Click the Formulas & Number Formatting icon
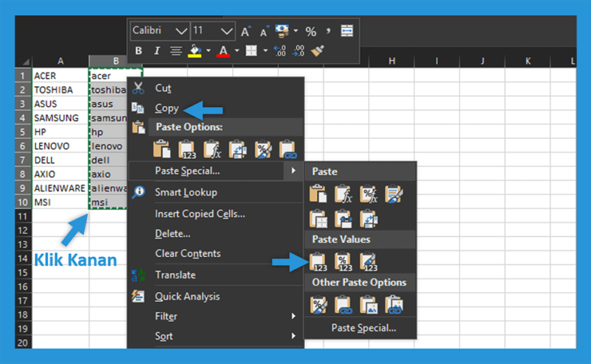This screenshot has height=364, width=591. coord(369,194)
